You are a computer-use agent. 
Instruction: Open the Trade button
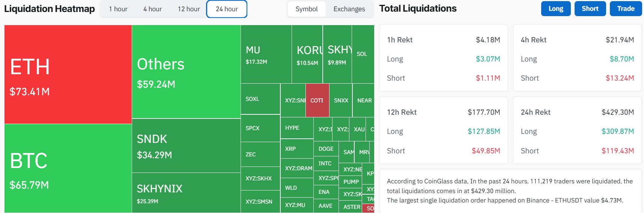[x=626, y=9]
